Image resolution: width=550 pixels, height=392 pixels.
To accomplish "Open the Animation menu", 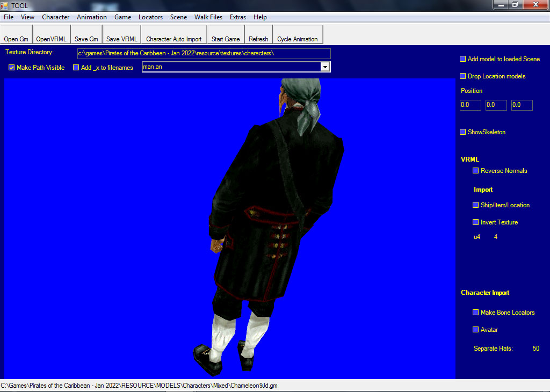I will [x=92, y=17].
